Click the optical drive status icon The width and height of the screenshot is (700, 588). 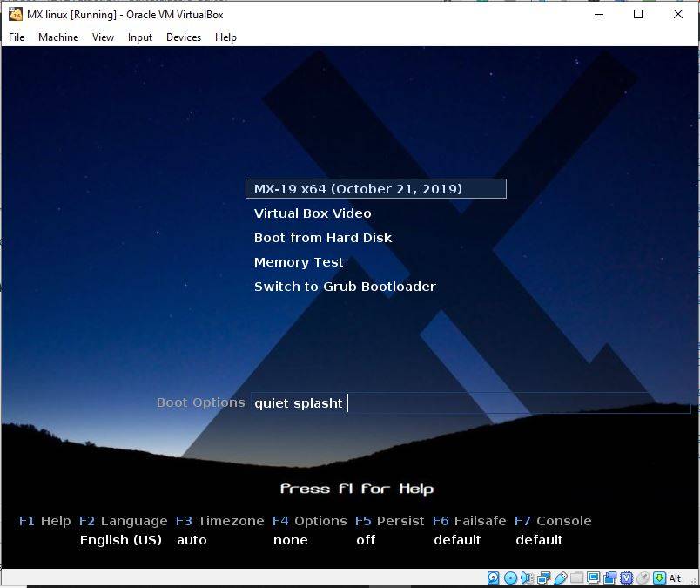[x=508, y=578]
